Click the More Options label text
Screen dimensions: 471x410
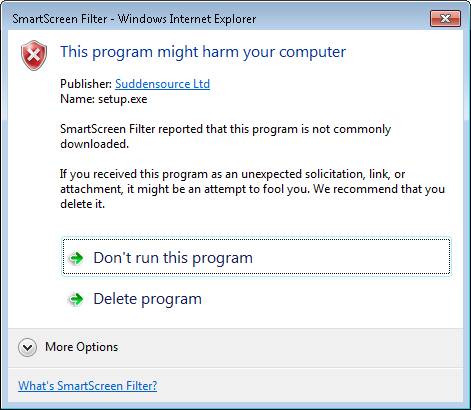[82, 347]
